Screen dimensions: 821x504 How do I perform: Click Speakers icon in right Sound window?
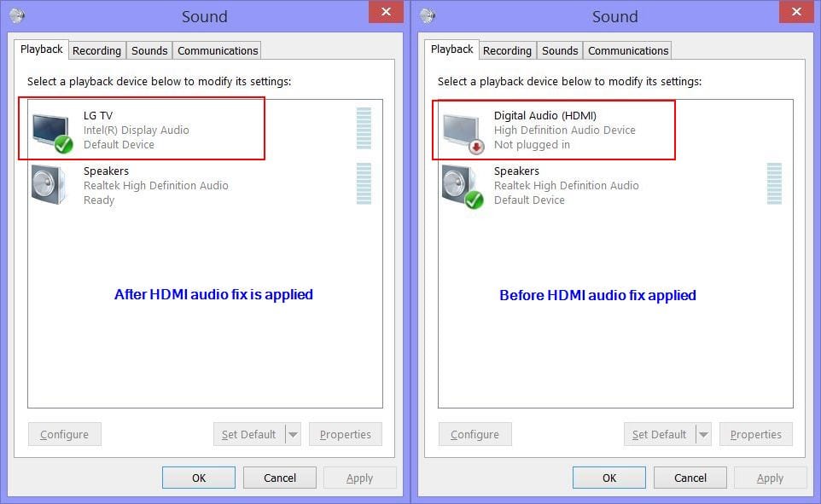tap(462, 186)
